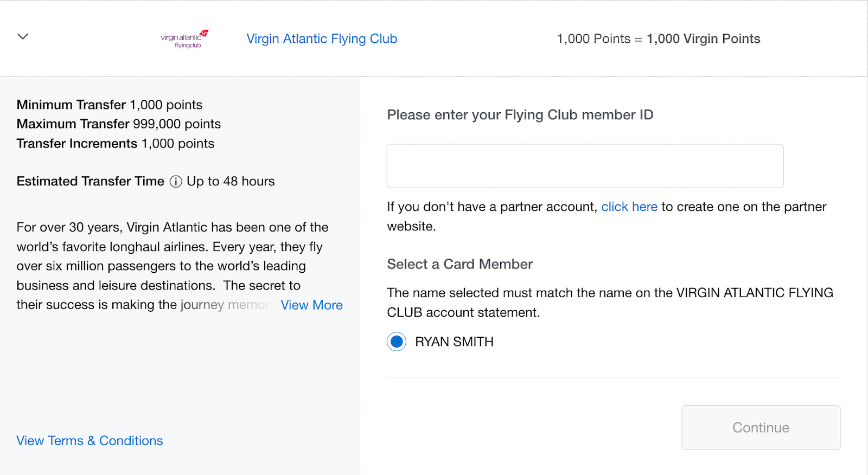Open the Virgin Atlantic Flying Club link
This screenshot has width=868, height=475.
click(322, 39)
